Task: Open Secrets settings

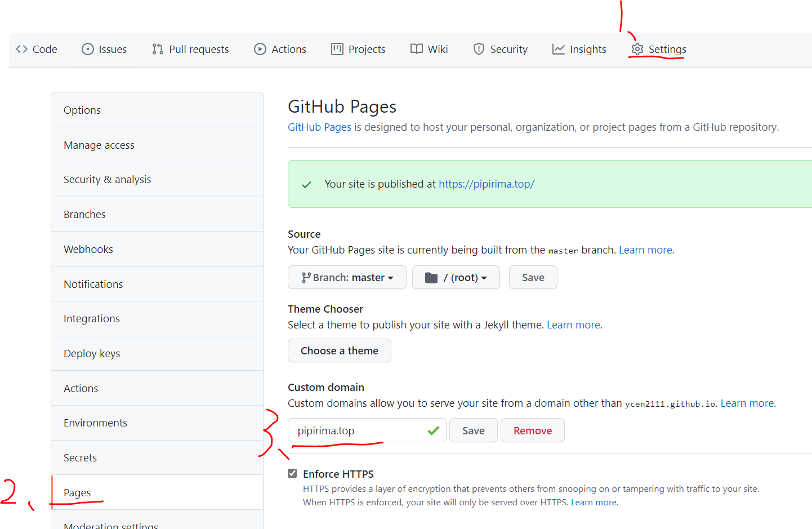Action: (157, 458)
